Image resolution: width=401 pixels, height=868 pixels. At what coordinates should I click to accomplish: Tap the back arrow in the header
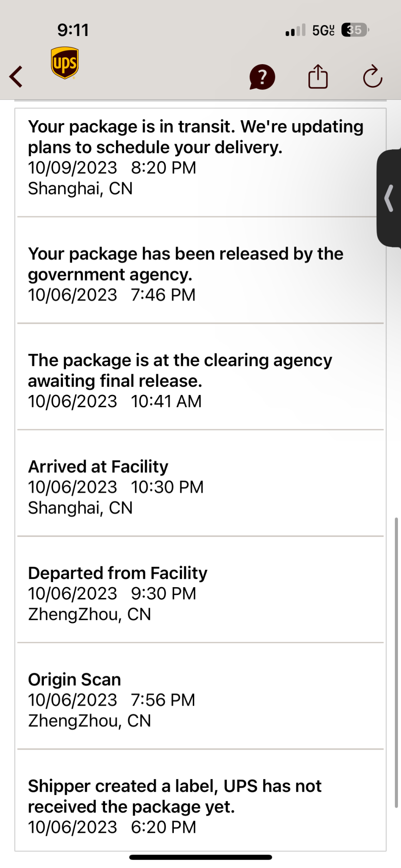pyautogui.click(x=17, y=77)
